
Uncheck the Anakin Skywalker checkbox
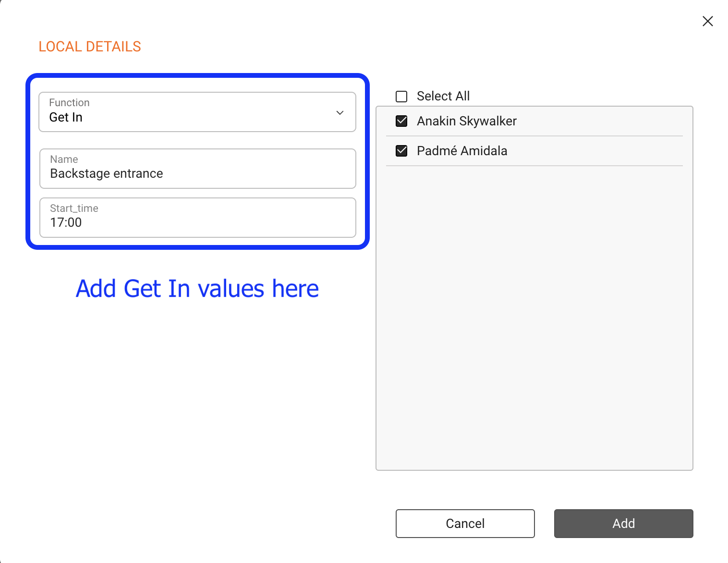[401, 121]
